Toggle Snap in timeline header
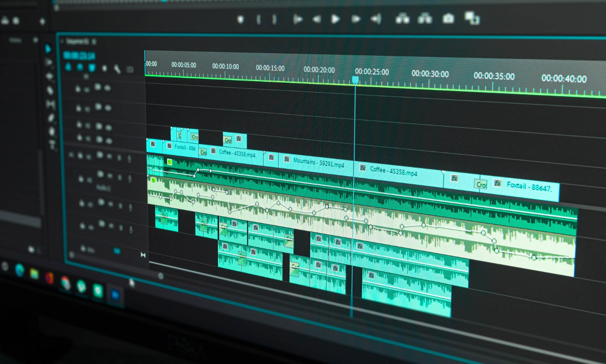Image resolution: width=606 pixels, height=364 pixels. pos(80,67)
